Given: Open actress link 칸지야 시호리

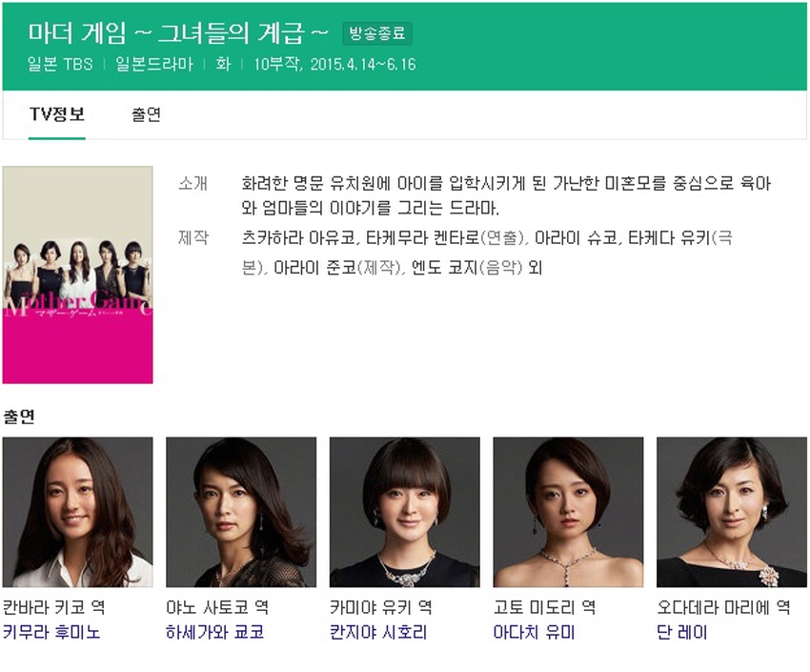Looking at the screenshot, I should pyautogui.click(x=378, y=632).
